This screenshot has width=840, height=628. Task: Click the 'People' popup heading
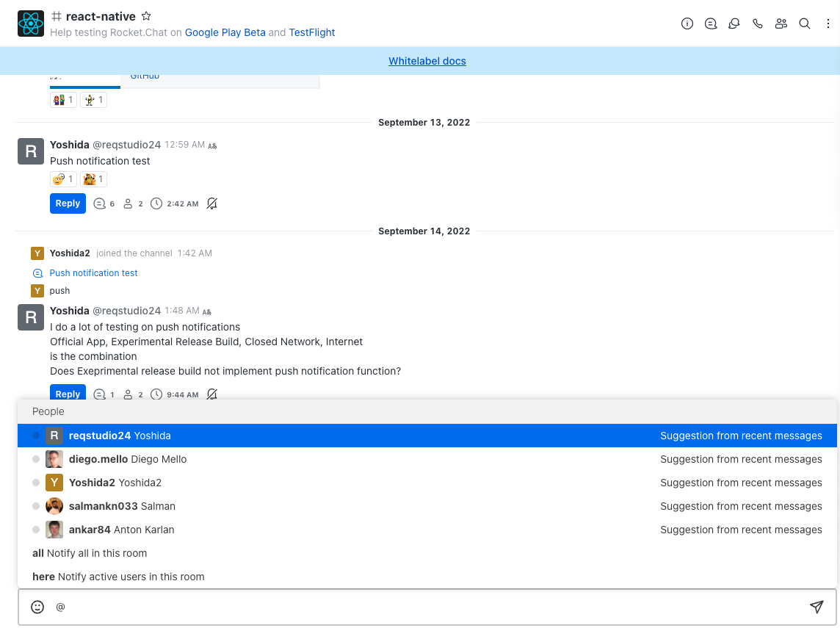coord(48,411)
